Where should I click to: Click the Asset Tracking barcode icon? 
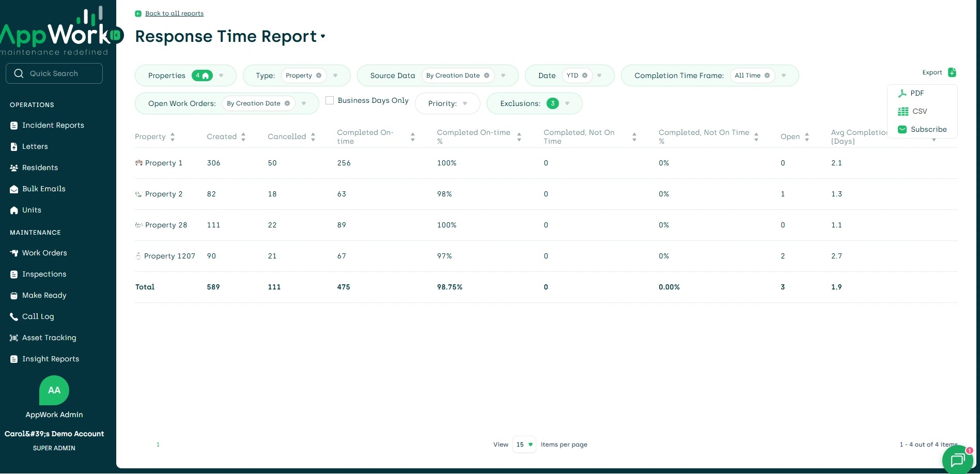click(14, 338)
